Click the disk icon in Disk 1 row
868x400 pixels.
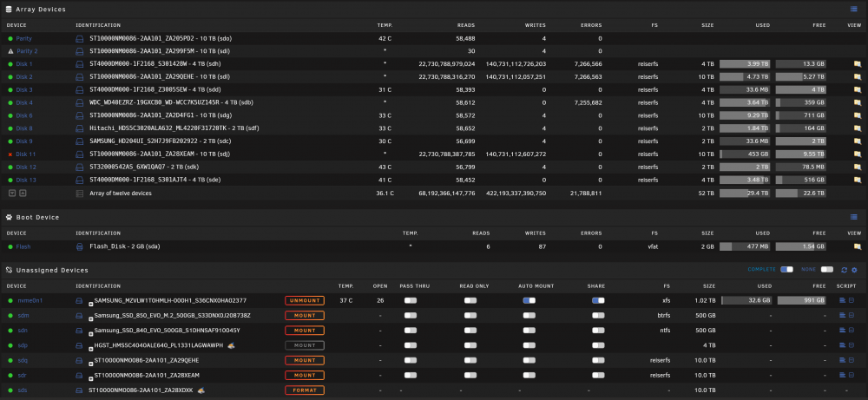point(79,64)
